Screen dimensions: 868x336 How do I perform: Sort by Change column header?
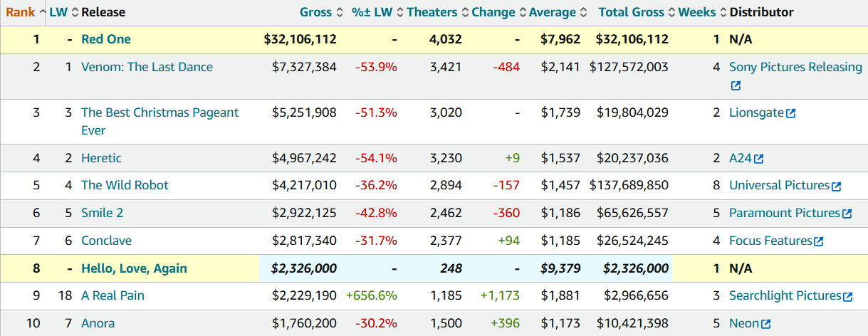493,12
